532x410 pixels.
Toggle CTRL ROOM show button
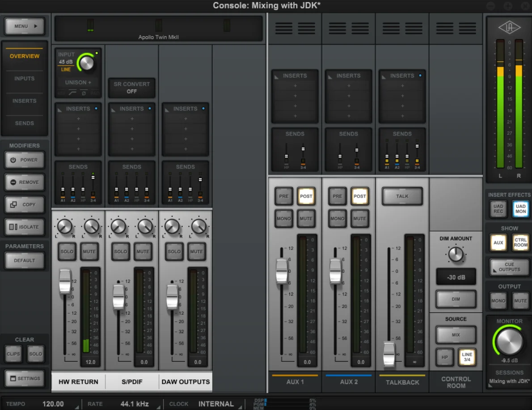tap(520, 243)
